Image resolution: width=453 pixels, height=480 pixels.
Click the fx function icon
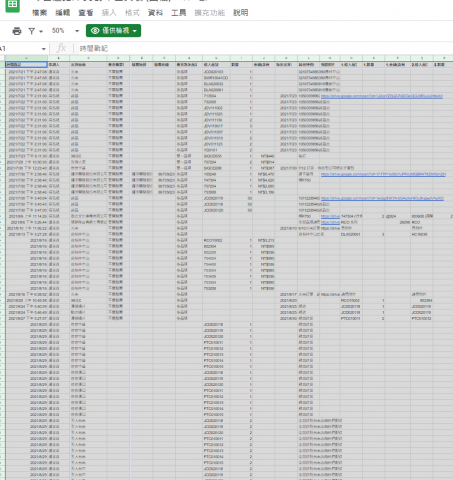coord(62,48)
